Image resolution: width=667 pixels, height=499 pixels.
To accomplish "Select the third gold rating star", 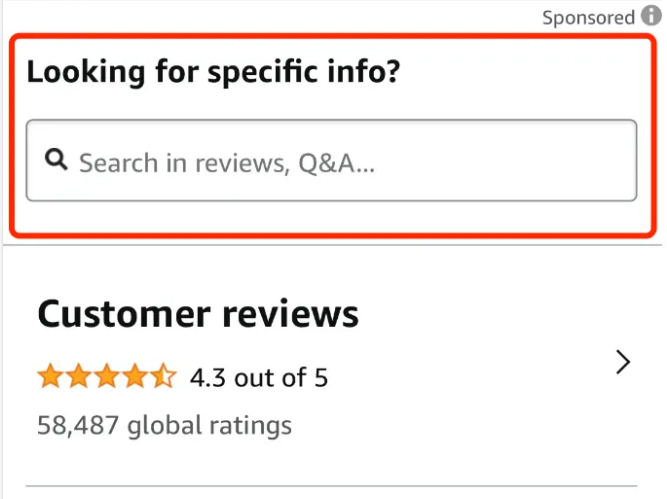I will coord(107,376).
